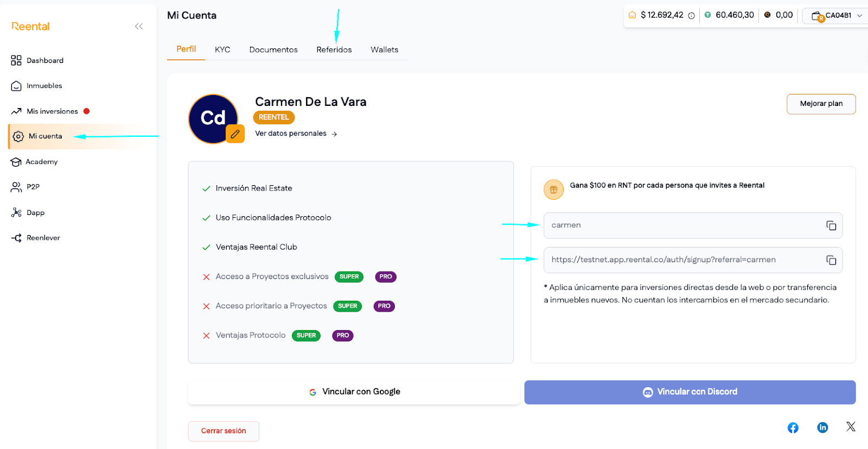
Task: Click Ventajas Reental Club feature row
Action: pyautogui.click(x=250, y=247)
